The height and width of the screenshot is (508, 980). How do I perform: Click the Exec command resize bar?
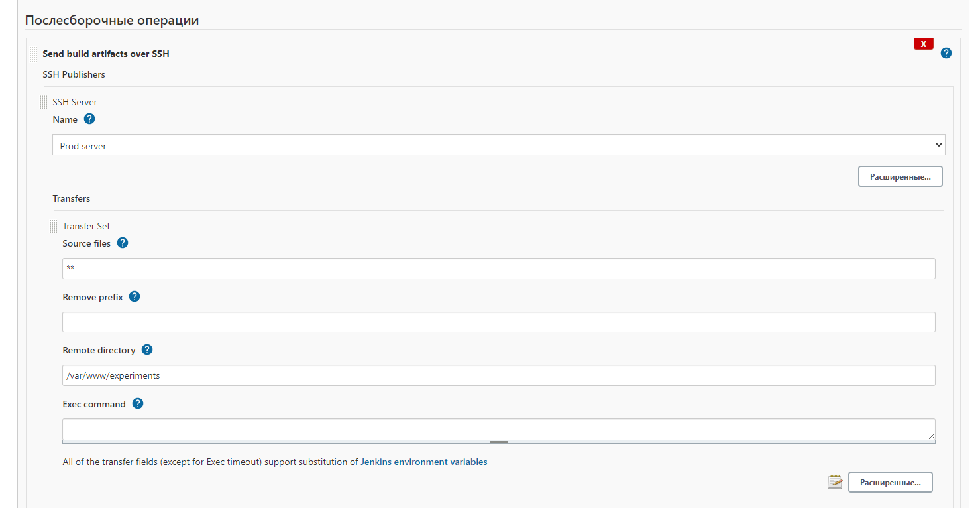pos(498,442)
